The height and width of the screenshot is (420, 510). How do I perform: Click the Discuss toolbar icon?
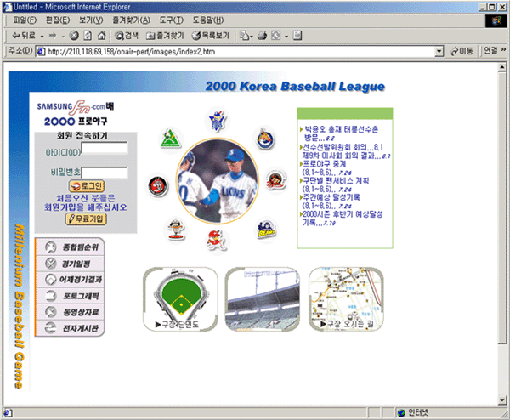click(x=297, y=36)
